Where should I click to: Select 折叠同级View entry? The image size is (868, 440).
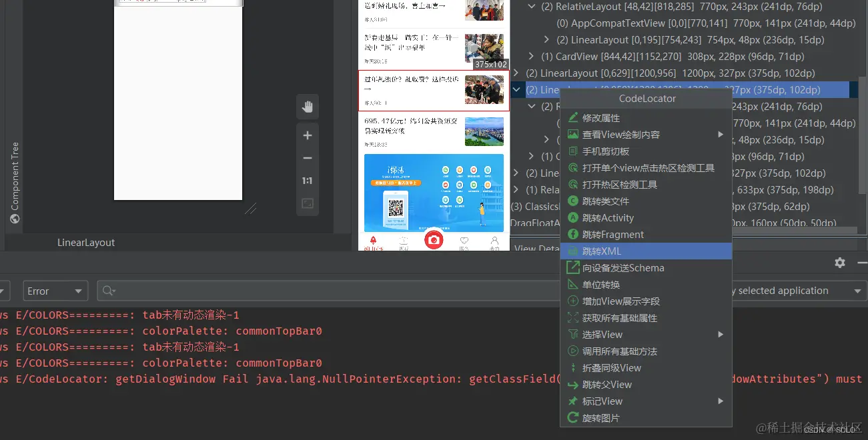point(646,368)
